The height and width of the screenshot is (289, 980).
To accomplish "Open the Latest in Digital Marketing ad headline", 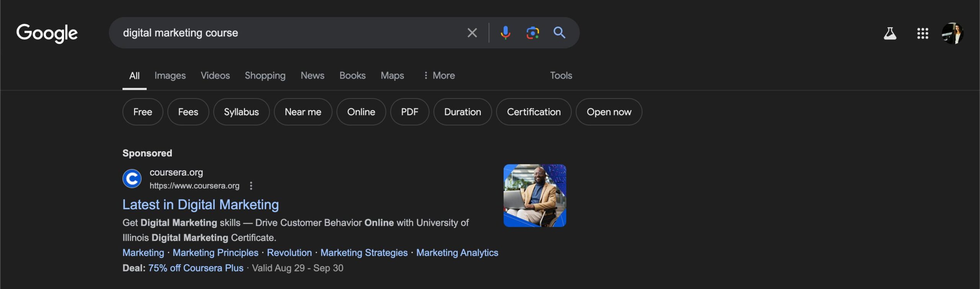I will 201,205.
